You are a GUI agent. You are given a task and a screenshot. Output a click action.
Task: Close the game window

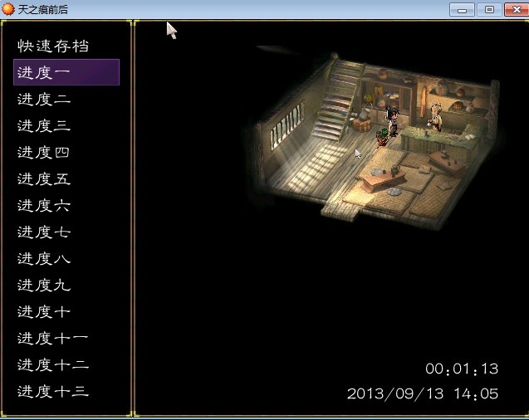[x=517, y=9]
